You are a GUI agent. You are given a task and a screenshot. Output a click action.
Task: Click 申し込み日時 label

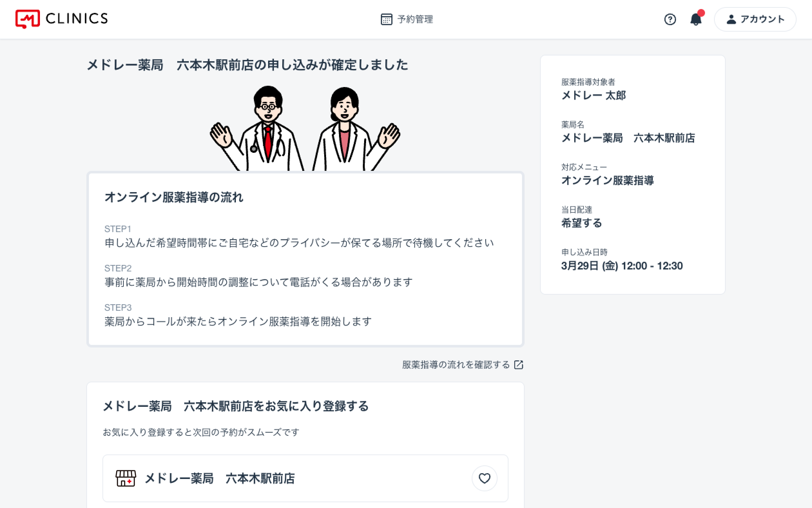pyautogui.click(x=584, y=252)
